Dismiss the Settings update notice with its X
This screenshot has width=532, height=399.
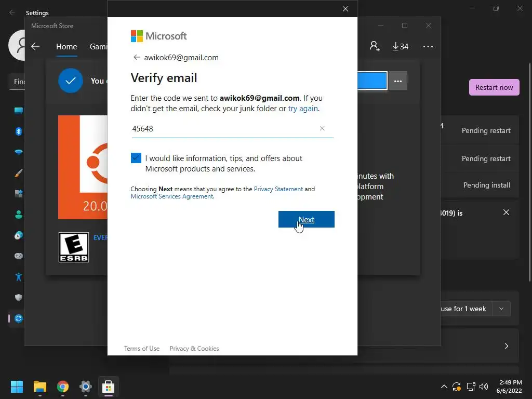pyautogui.click(x=506, y=212)
